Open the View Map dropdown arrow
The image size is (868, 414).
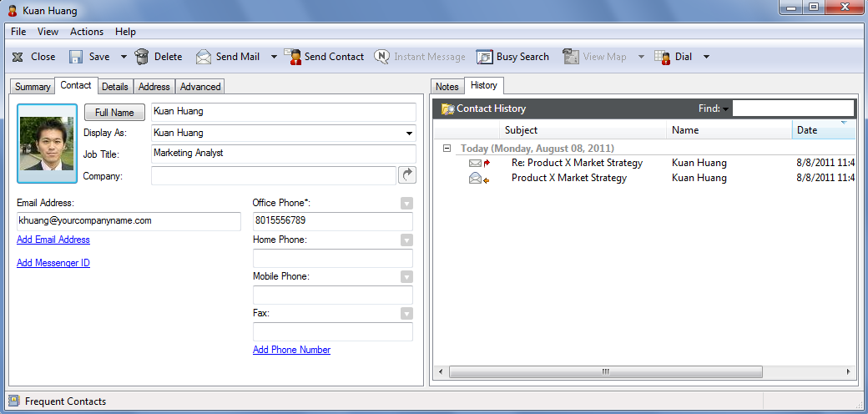(x=641, y=57)
